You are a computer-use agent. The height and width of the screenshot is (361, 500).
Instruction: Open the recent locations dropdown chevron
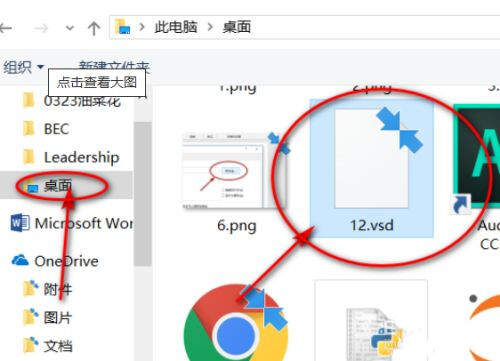coord(70,28)
